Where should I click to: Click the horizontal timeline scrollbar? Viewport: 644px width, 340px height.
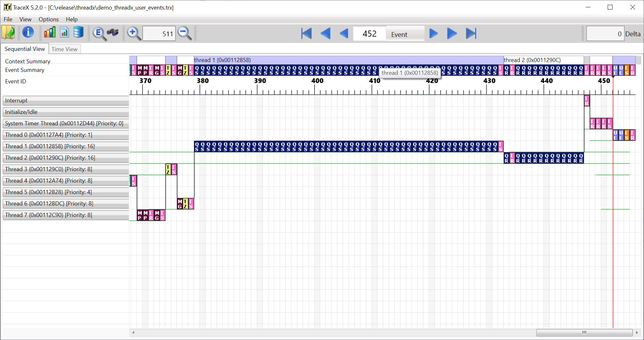click(584, 332)
